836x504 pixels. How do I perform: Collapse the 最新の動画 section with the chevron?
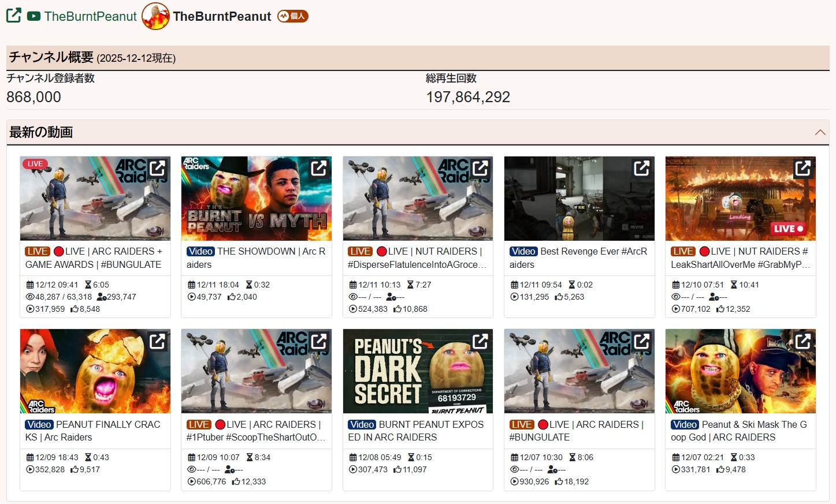[820, 132]
